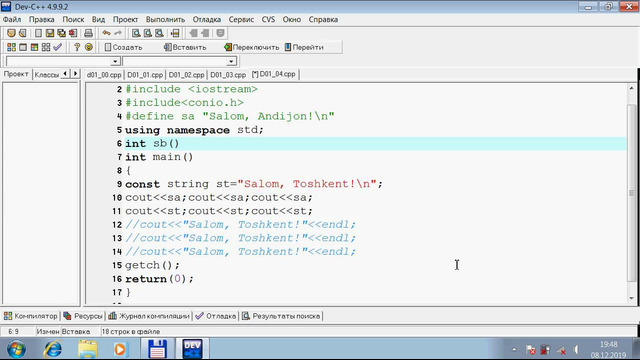
Task: Open the Компилятор bottom tab
Action: (31, 316)
